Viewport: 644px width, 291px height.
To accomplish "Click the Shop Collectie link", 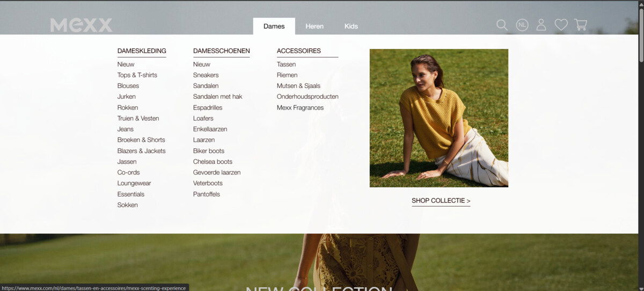I will [441, 201].
